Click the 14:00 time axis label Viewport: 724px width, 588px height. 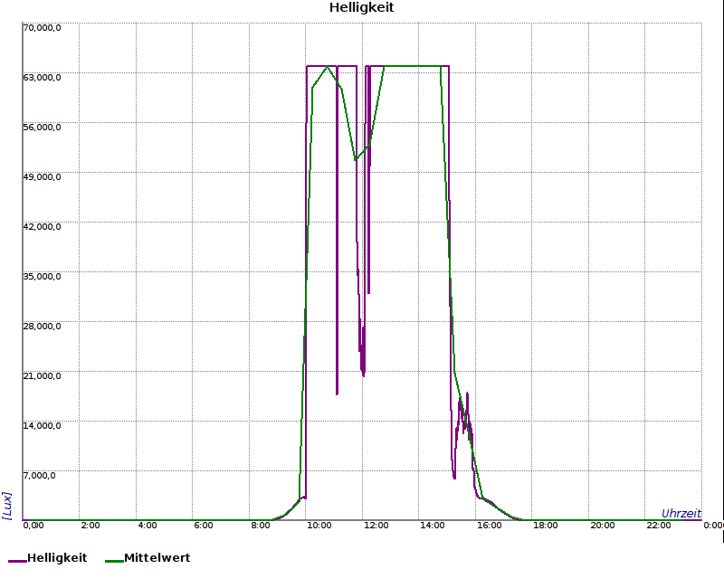[x=433, y=526]
